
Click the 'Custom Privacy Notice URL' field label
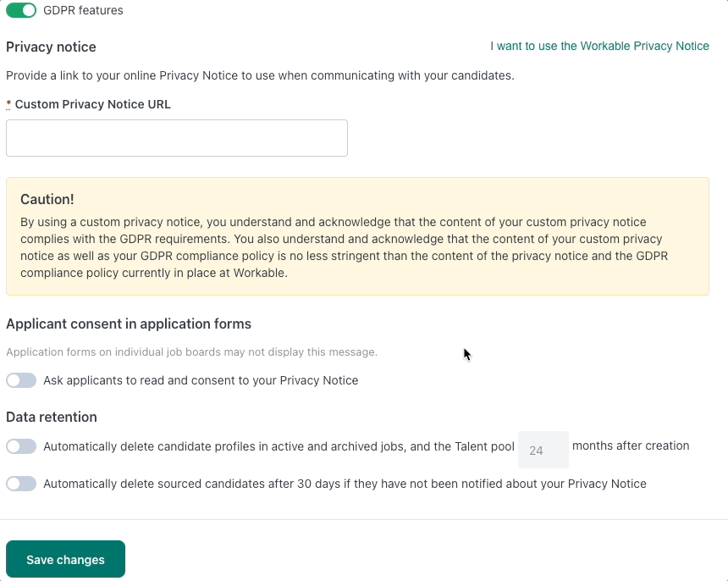click(x=93, y=104)
